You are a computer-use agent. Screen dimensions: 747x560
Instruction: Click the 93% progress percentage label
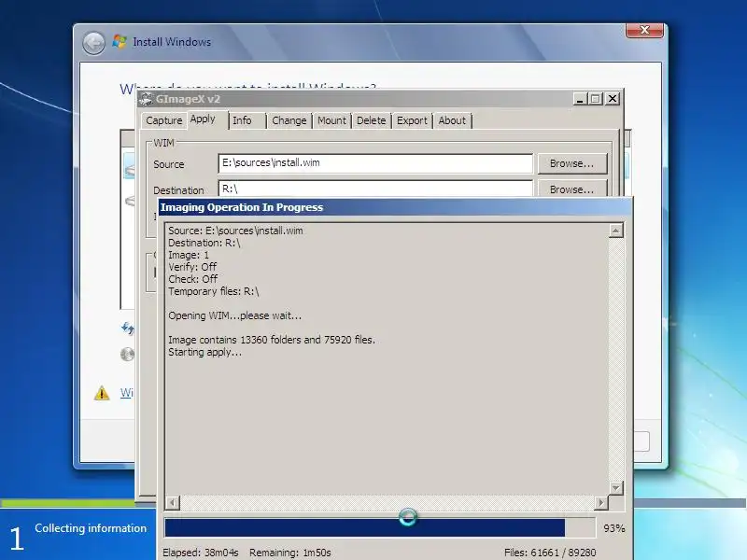point(614,528)
